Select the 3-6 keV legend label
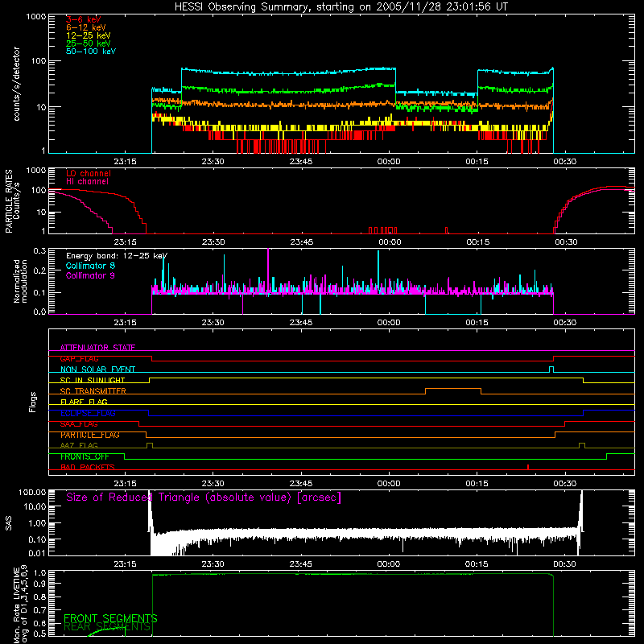 (x=83, y=19)
